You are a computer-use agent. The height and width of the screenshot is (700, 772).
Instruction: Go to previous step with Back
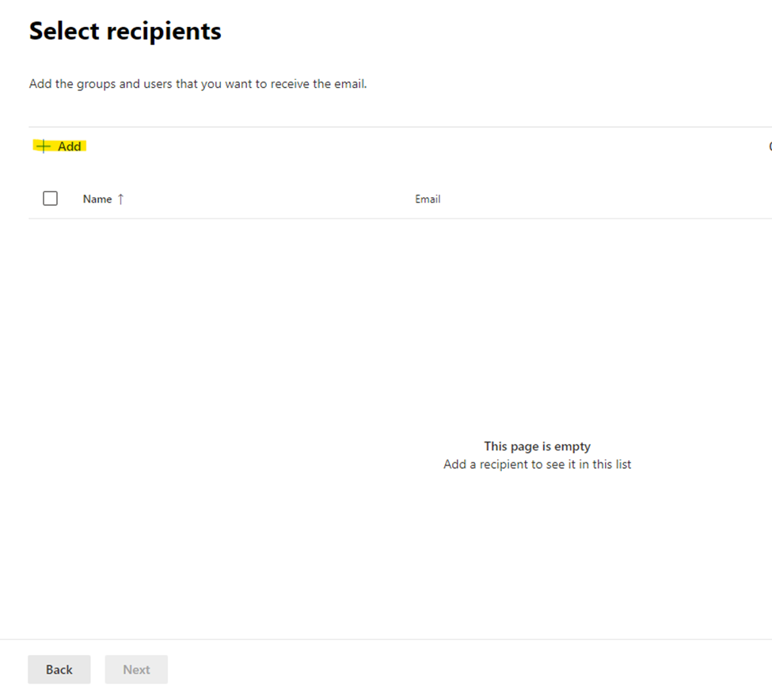[59, 669]
